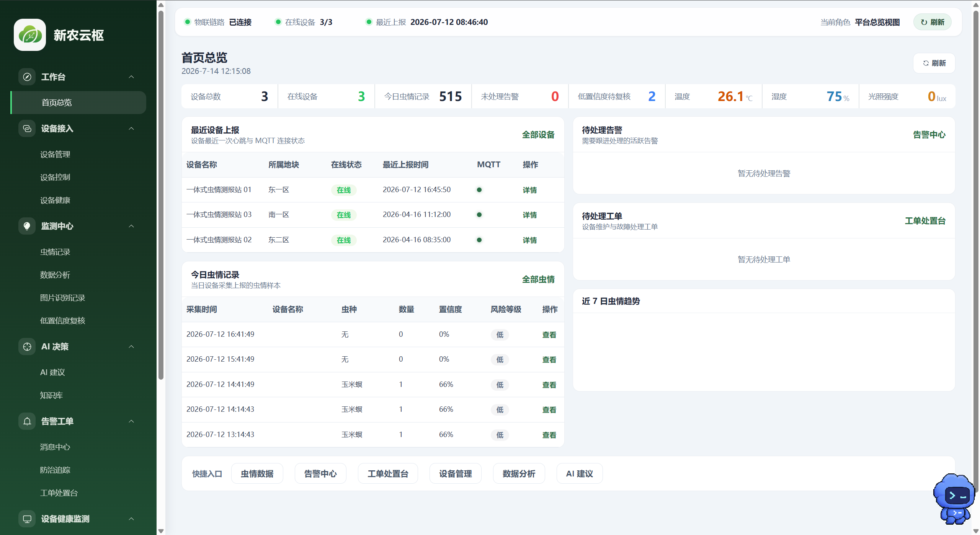Click the 监测中心 bulb icon in sidebar
Image resolution: width=980 pixels, height=535 pixels.
click(x=27, y=226)
